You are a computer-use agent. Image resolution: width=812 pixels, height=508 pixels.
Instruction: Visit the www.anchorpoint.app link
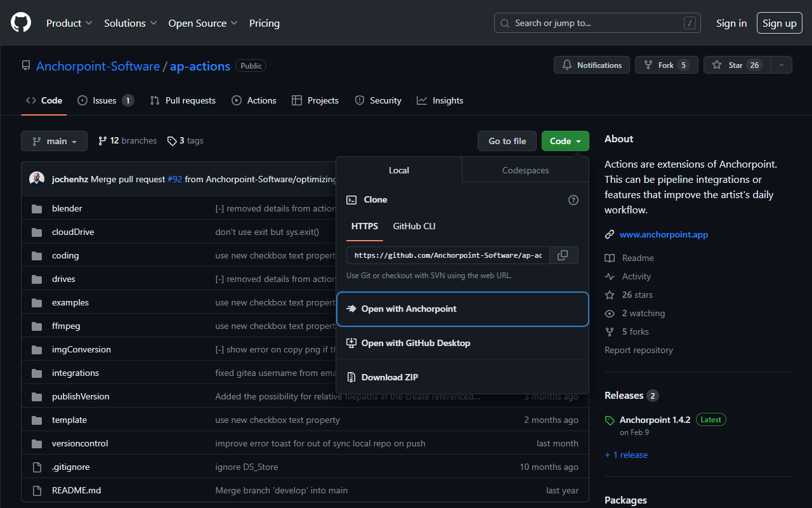664,234
